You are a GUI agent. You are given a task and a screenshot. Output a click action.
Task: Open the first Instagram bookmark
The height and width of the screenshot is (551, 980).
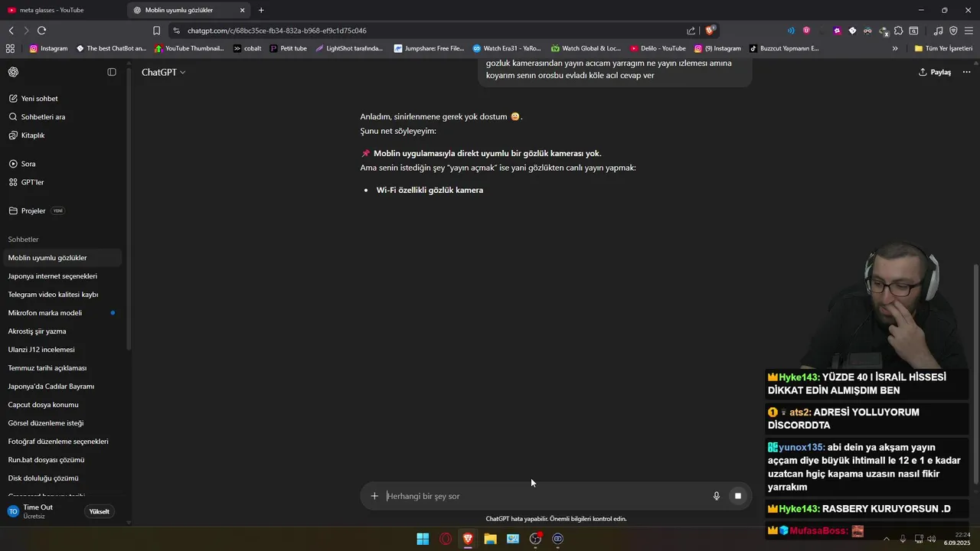point(48,48)
